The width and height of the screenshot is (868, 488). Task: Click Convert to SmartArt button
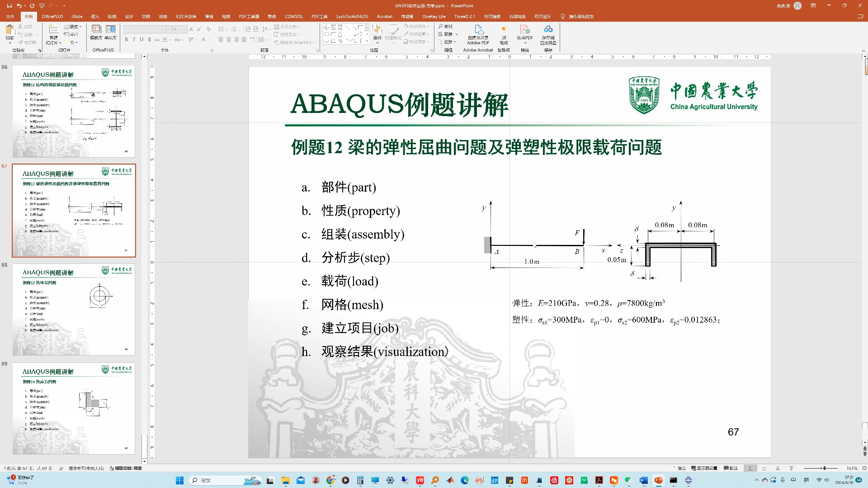coord(294,42)
